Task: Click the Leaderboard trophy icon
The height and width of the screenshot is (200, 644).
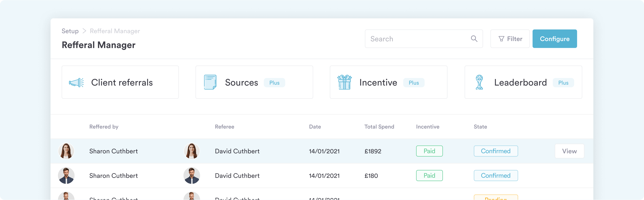Action: point(479,82)
